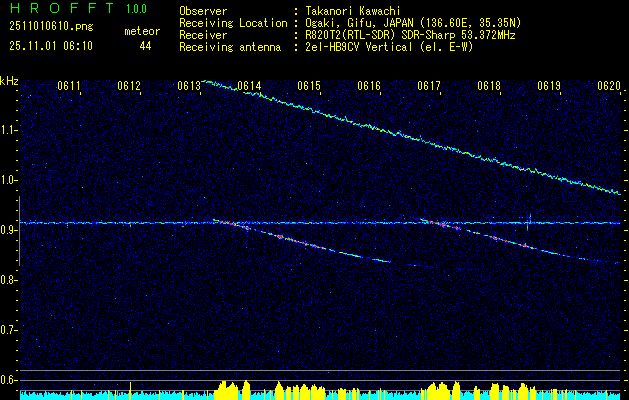Image resolution: width=629 pixels, height=400 pixels.
Task: Select the observer name Takanori Kawachi
Action: [x=353, y=11]
